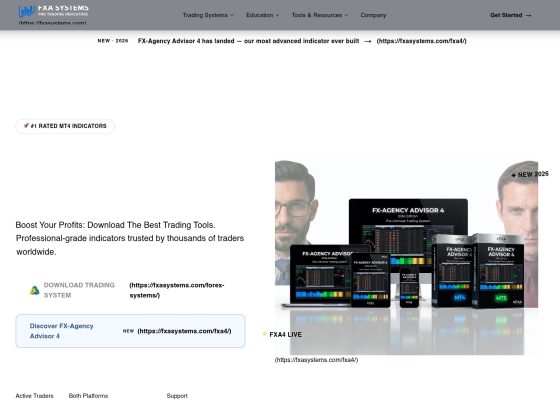Click the NEW tag in Discover button
560x420 pixels.
(128, 331)
